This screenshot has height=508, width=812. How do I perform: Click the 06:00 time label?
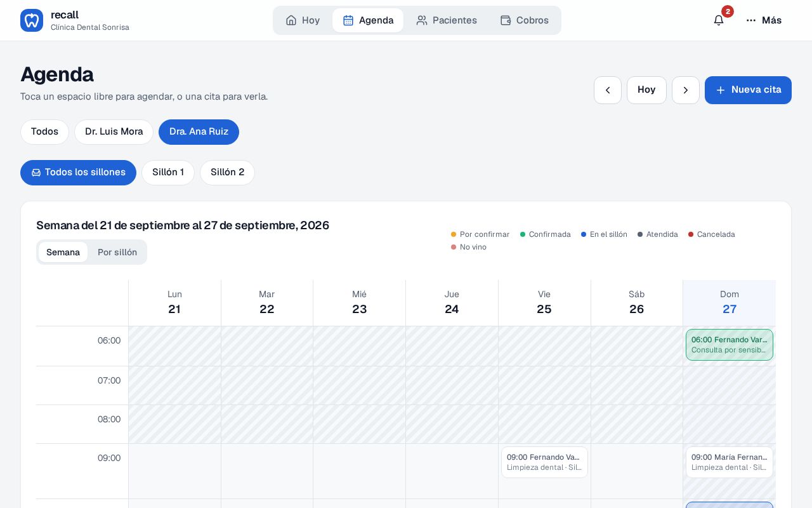point(109,340)
